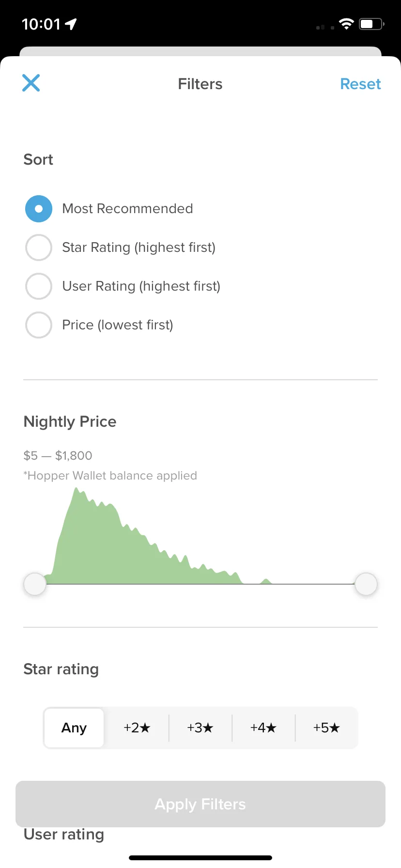This screenshot has height=868, width=401.
Task: Click the minimum nightly price slider handle
Action: [x=35, y=584]
